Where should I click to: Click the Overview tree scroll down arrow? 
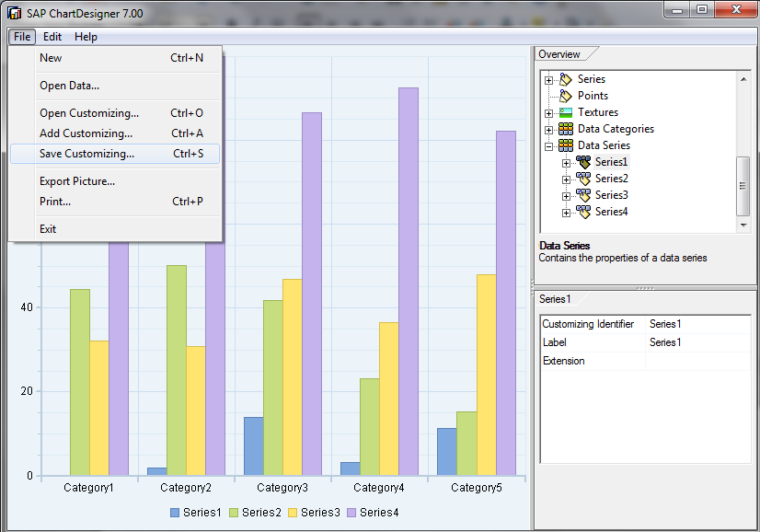[x=743, y=225]
